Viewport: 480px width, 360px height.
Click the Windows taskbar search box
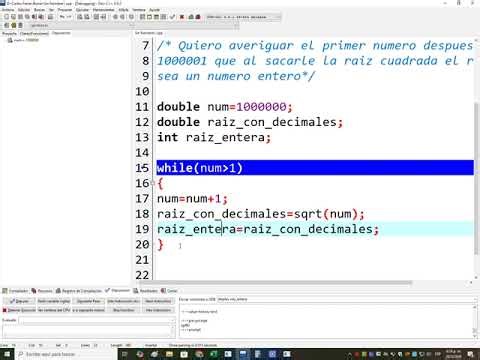click(x=66, y=354)
